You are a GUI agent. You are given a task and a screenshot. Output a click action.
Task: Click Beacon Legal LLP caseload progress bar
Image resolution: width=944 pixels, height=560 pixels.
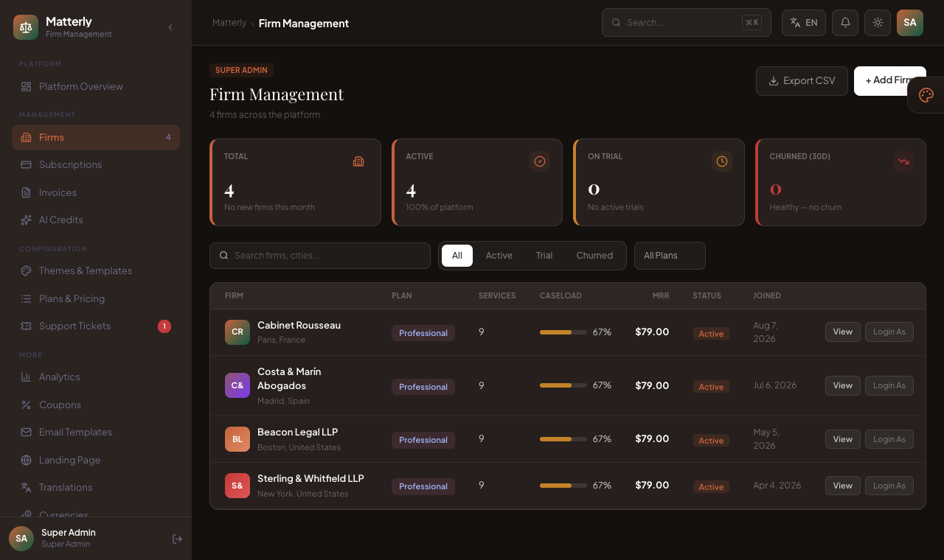[563, 439]
